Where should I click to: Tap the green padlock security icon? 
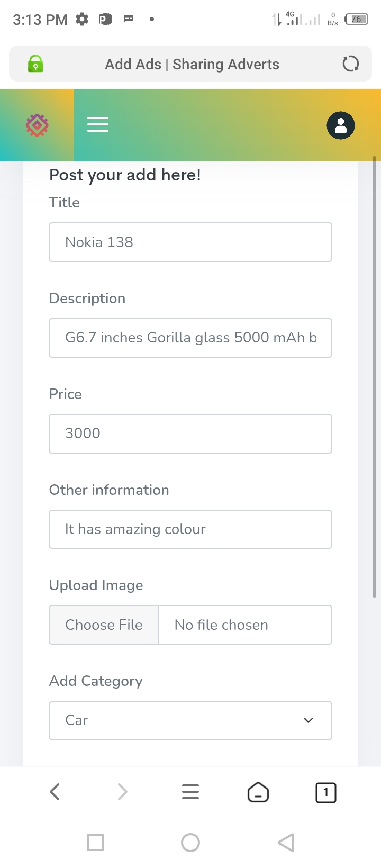pos(35,64)
